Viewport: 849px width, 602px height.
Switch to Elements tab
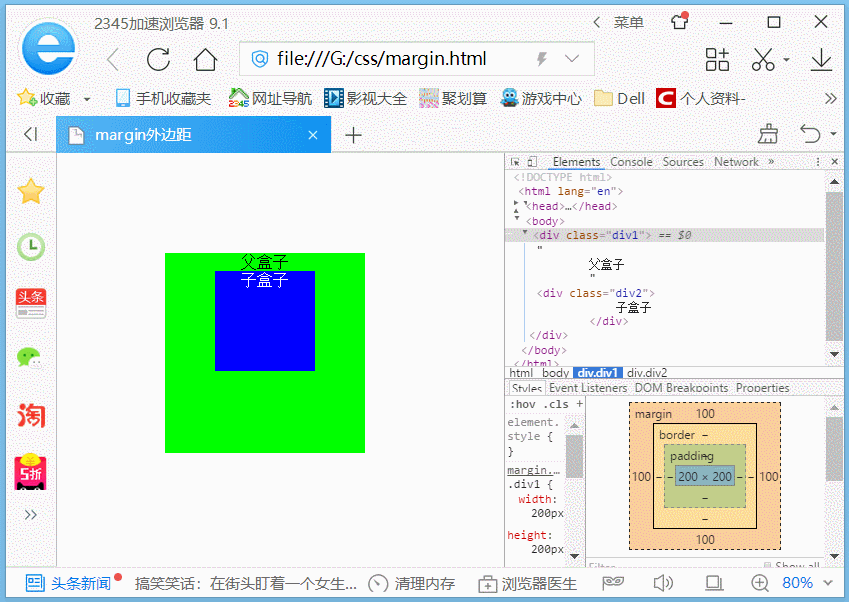tap(576, 162)
